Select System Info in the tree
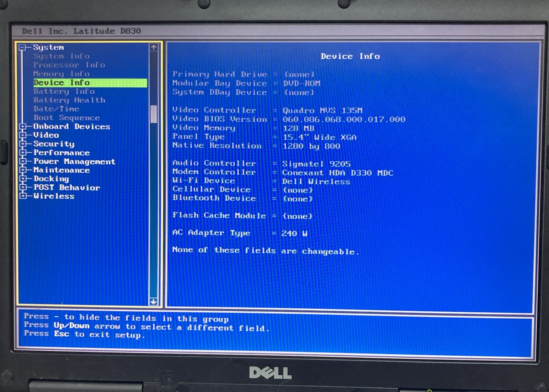The width and height of the screenshot is (549, 392). pos(61,56)
